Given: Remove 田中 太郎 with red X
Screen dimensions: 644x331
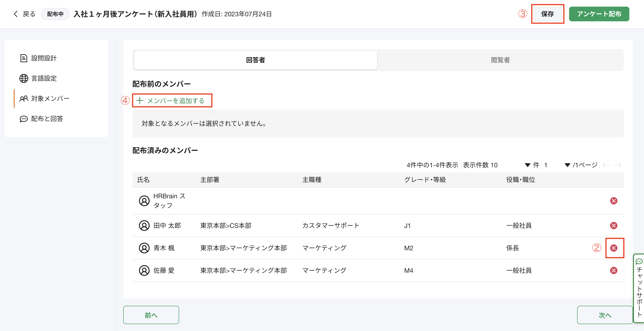Looking at the screenshot, I should [614, 225].
